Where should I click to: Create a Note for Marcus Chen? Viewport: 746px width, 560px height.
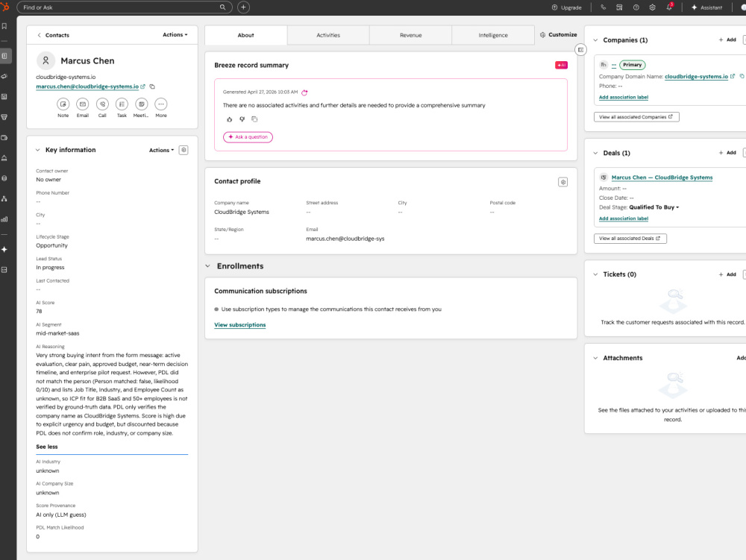[63, 104]
